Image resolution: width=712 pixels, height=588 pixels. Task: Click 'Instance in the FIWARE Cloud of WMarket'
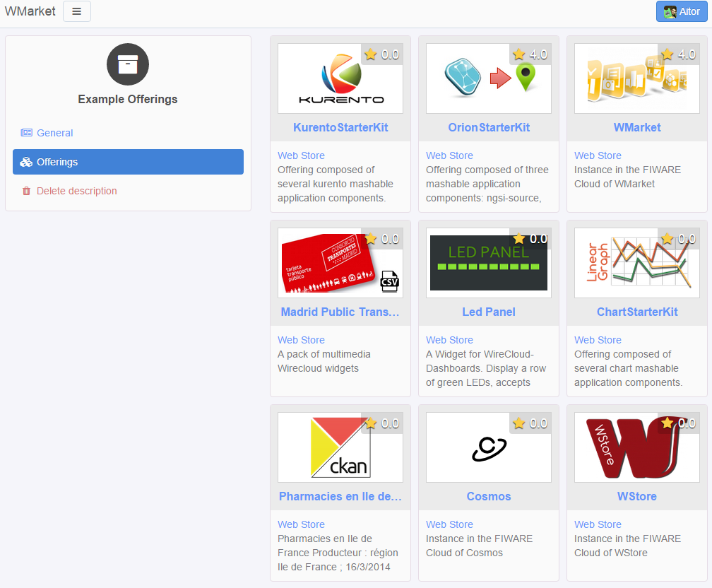pos(627,177)
